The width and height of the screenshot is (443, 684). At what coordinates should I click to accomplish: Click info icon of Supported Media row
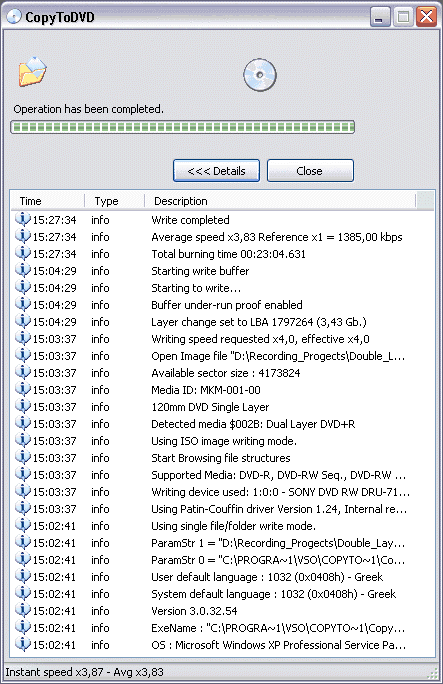[x=23, y=474]
